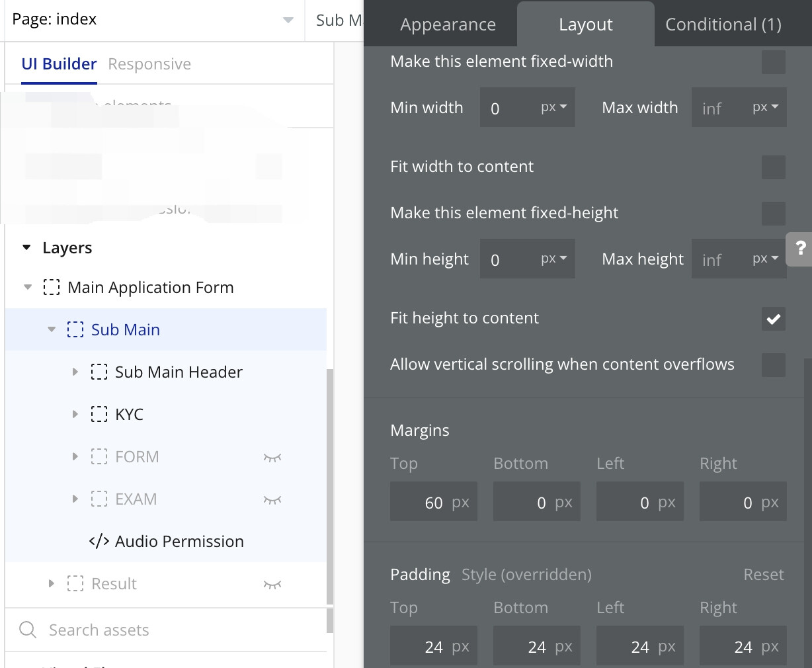Image resolution: width=812 pixels, height=668 pixels.
Task: Open the Min width unit dropdown
Action: click(x=554, y=107)
